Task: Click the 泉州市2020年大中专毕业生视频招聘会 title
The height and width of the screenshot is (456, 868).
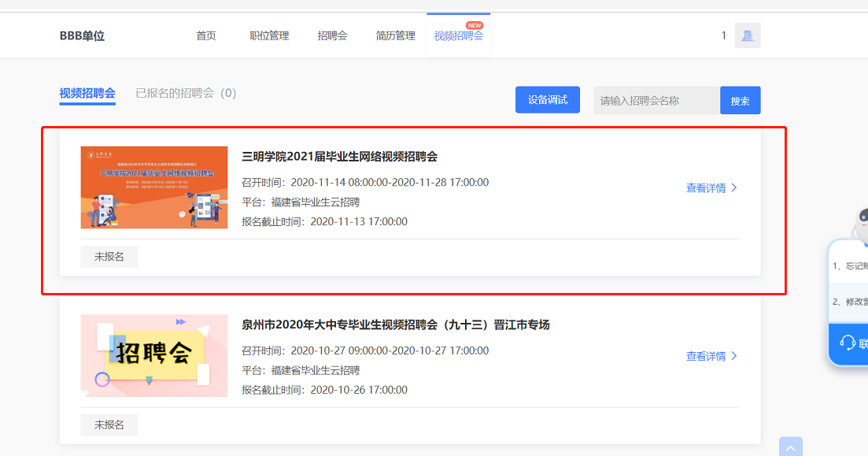Action: pyautogui.click(x=395, y=324)
